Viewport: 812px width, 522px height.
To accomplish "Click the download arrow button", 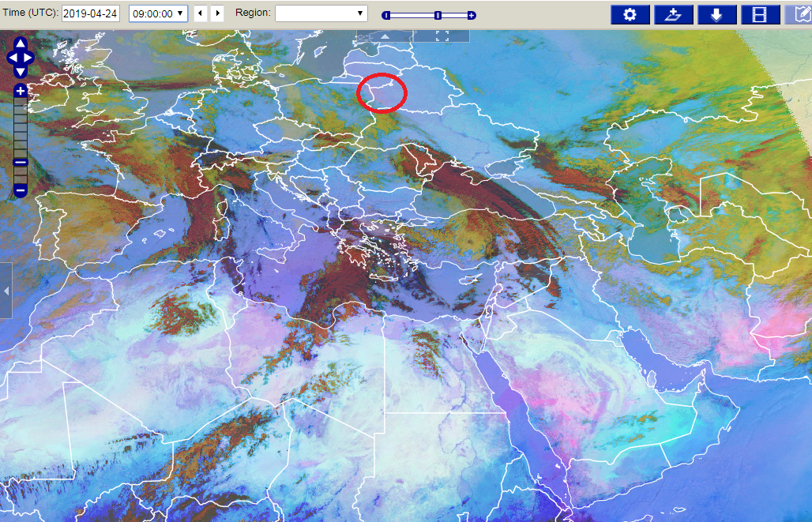I will coord(717,14).
